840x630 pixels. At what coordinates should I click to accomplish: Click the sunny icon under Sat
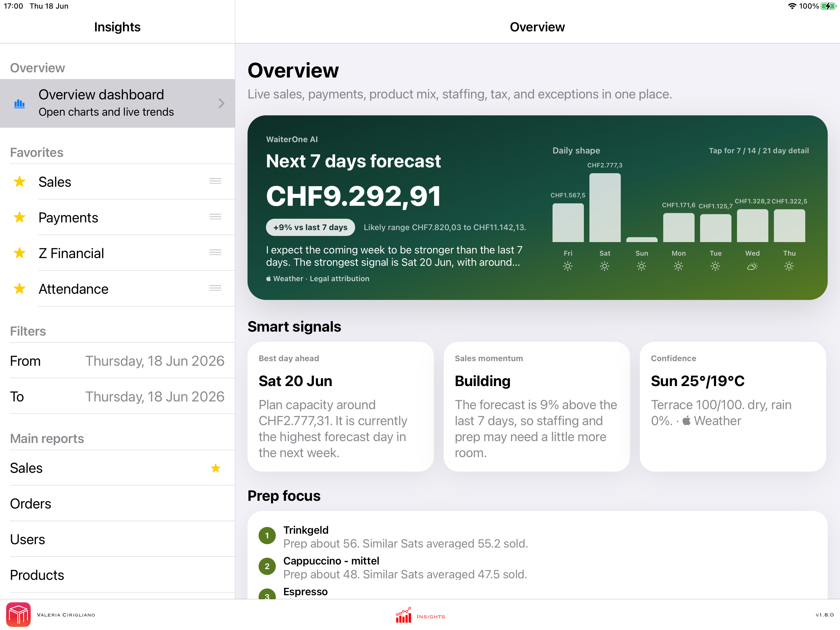(x=604, y=266)
